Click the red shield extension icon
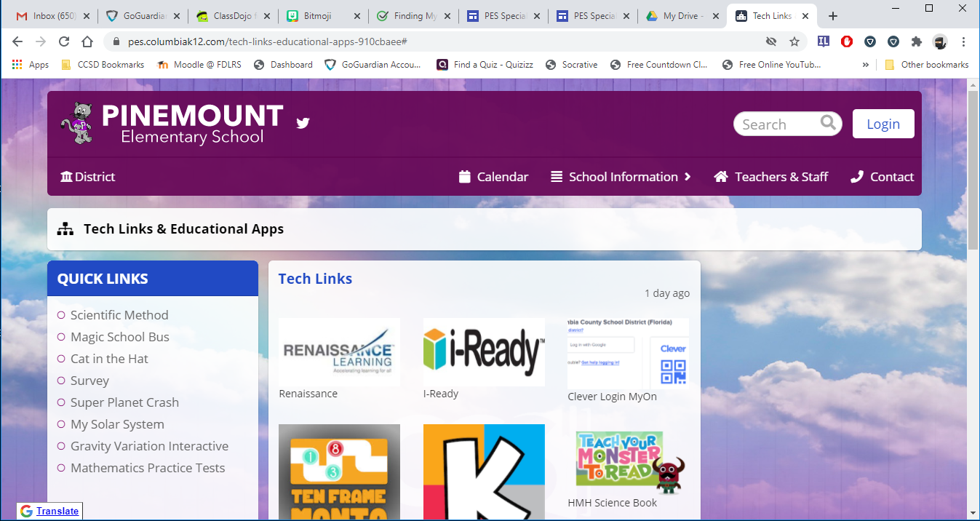 coord(846,41)
